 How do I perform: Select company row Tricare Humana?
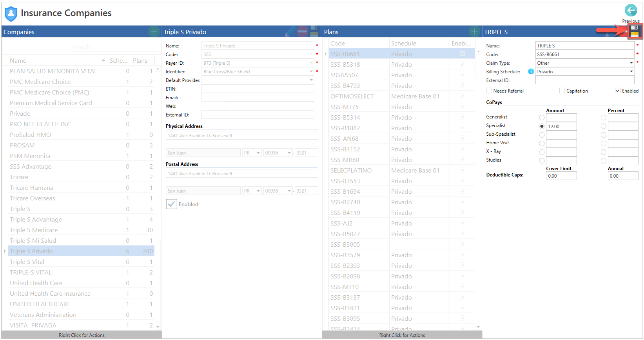click(81, 187)
